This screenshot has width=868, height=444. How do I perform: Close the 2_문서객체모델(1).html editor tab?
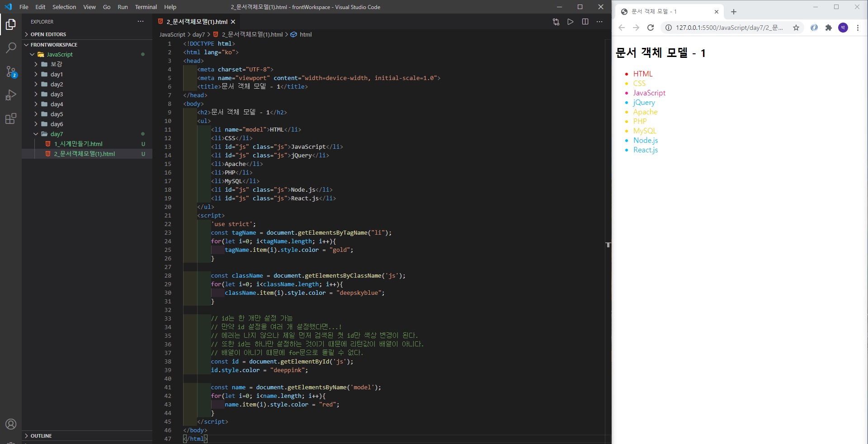pyautogui.click(x=233, y=22)
